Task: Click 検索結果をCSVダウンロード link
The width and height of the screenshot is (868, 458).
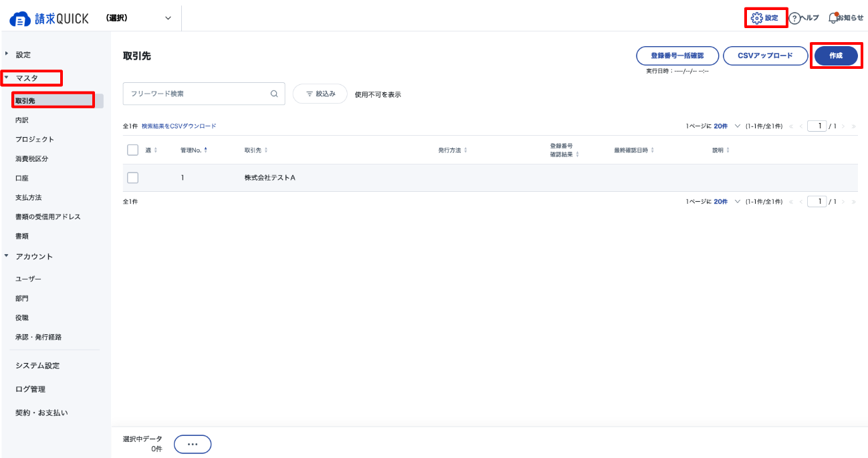Action: pos(179,126)
